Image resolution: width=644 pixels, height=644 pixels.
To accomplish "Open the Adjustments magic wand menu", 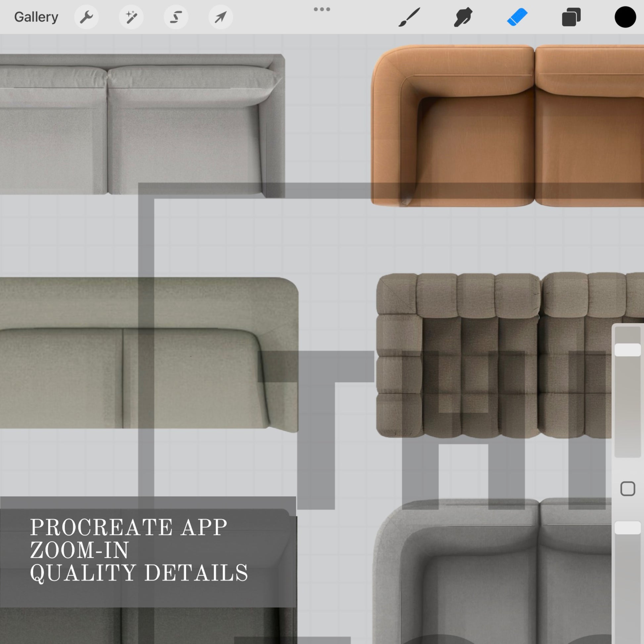I will [x=131, y=17].
